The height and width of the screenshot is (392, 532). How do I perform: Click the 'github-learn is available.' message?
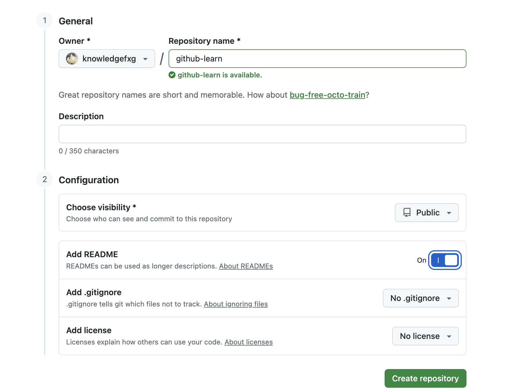[220, 75]
